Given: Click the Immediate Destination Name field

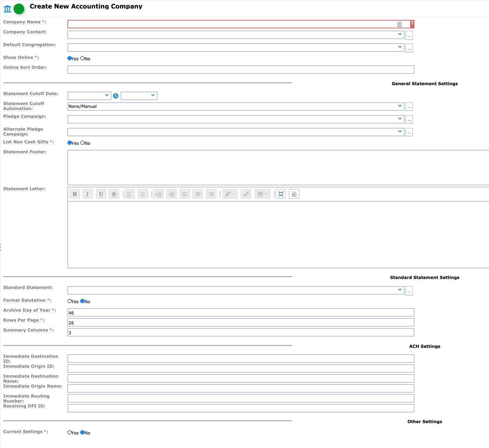Looking at the screenshot, I should pos(241,378).
